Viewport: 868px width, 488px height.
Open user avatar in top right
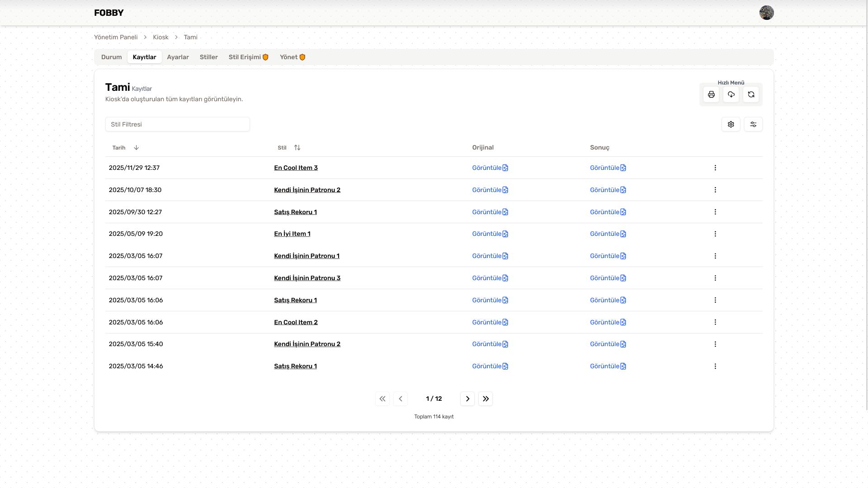tap(766, 13)
